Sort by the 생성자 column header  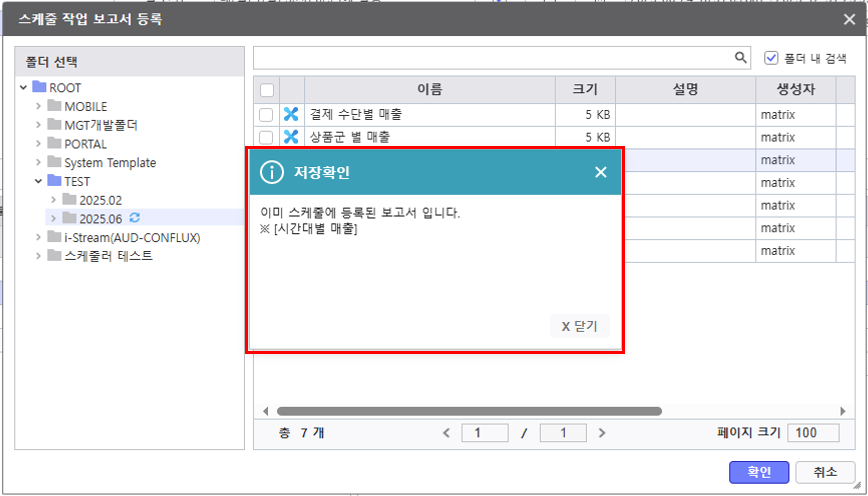pos(795,90)
